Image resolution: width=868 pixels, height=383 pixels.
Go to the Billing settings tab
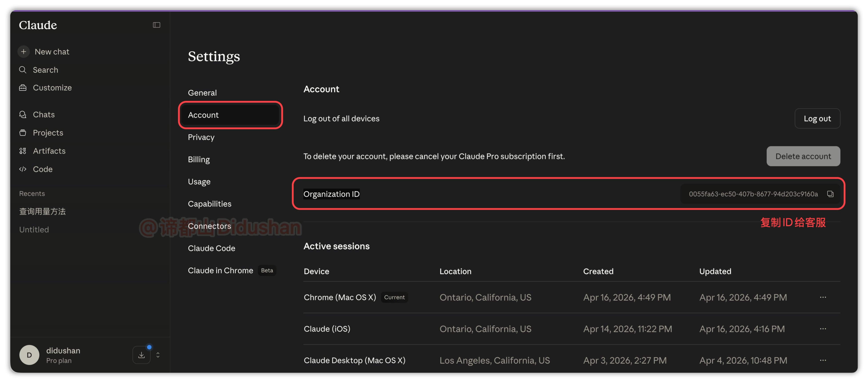pos(199,159)
